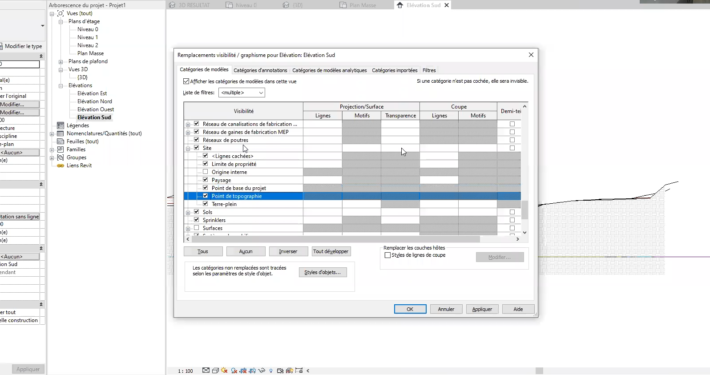Switch to Catégories importées tab
Image resolution: width=710 pixels, height=375 pixels.
pos(394,70)
